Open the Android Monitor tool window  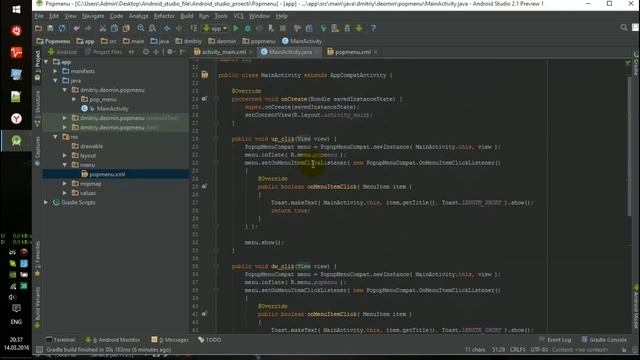(113, 340)
